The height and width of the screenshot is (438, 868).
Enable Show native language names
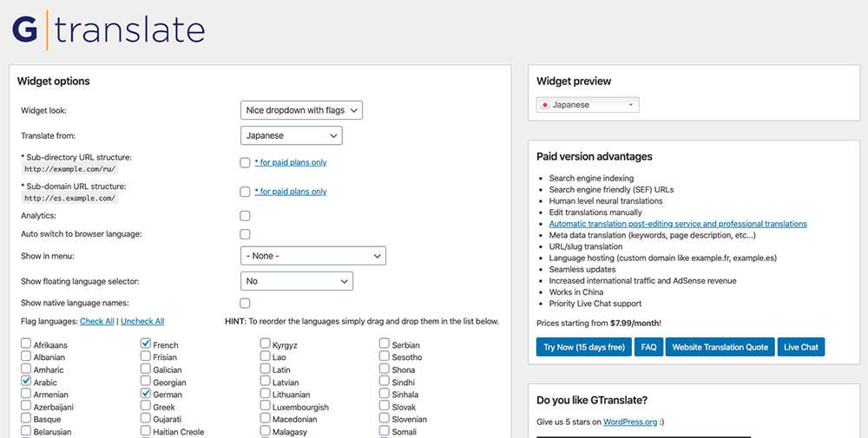coord(245,304)
